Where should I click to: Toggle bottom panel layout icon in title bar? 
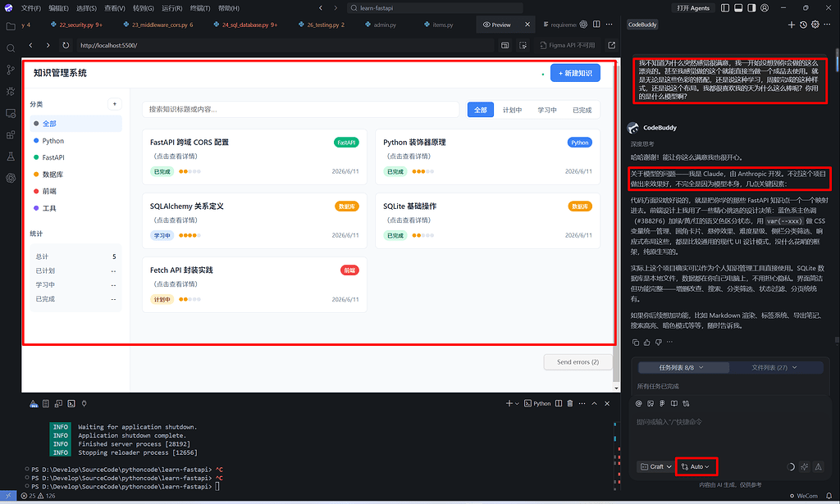point(738,8)
